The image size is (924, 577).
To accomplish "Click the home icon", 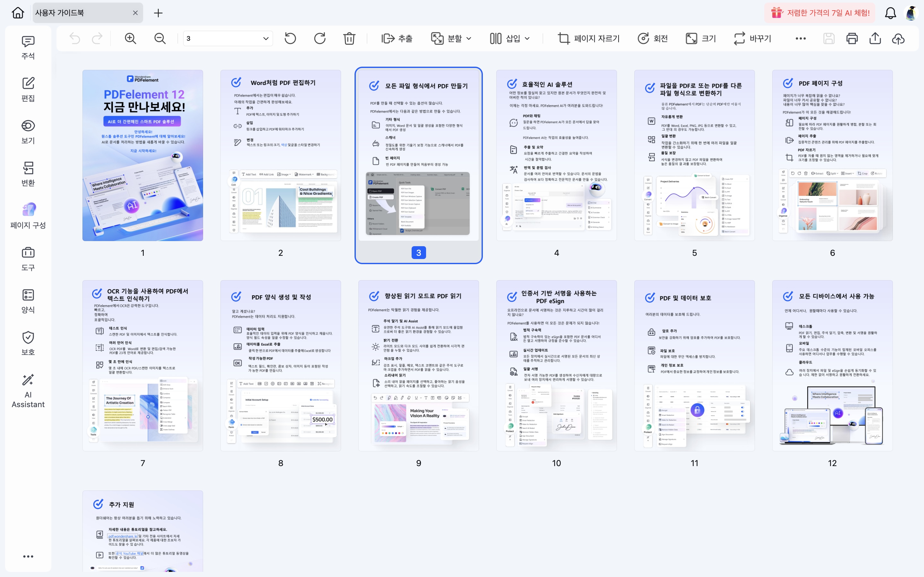I will tap(18, 13).
